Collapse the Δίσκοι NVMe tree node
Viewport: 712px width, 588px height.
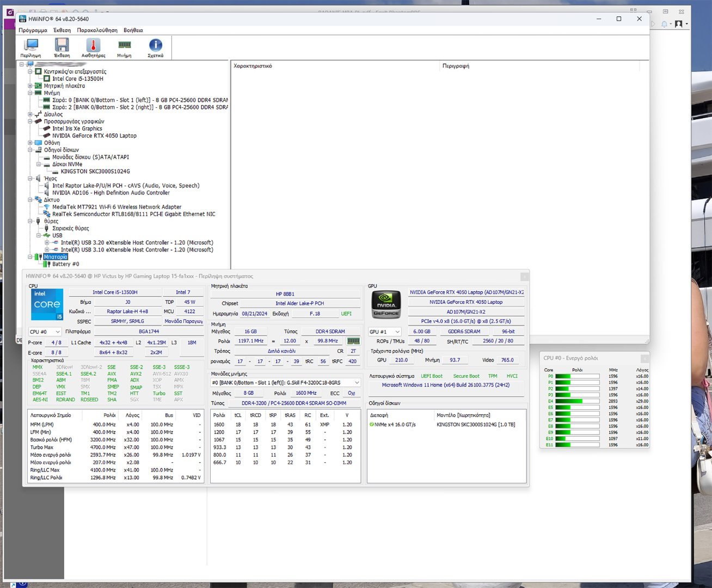click(x=39, y=164)
